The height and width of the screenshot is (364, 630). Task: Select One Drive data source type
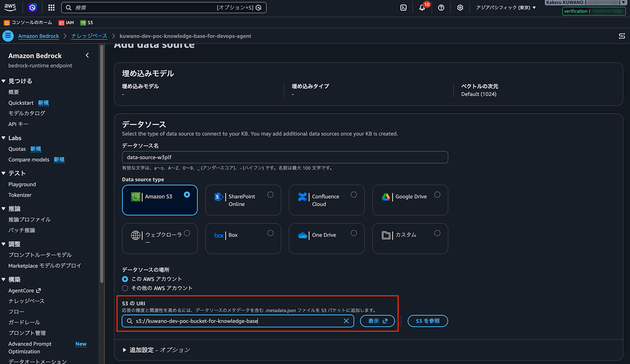[327, 238]
